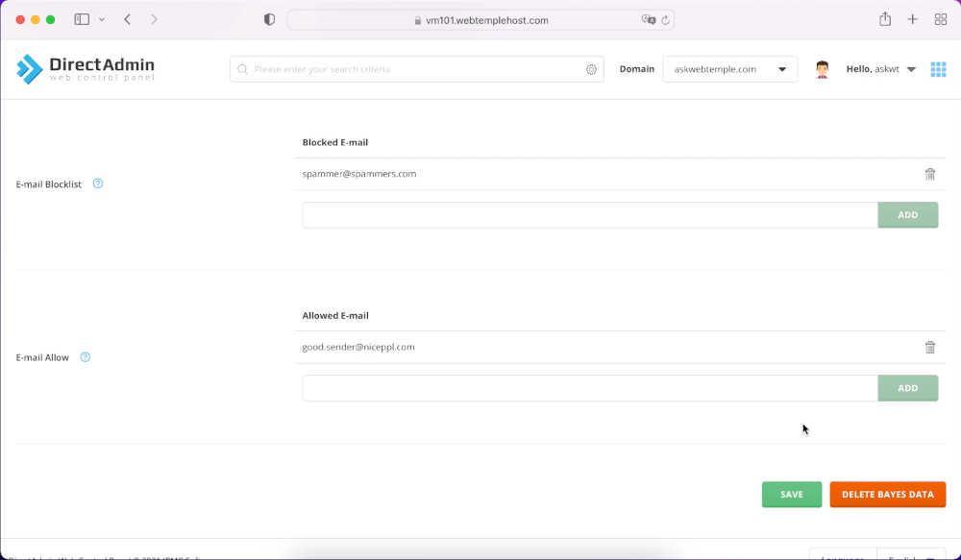Click ADD button in E-mail Blocklist section
This screenshot has width=961, height=560.
click(x=908, y=215)
